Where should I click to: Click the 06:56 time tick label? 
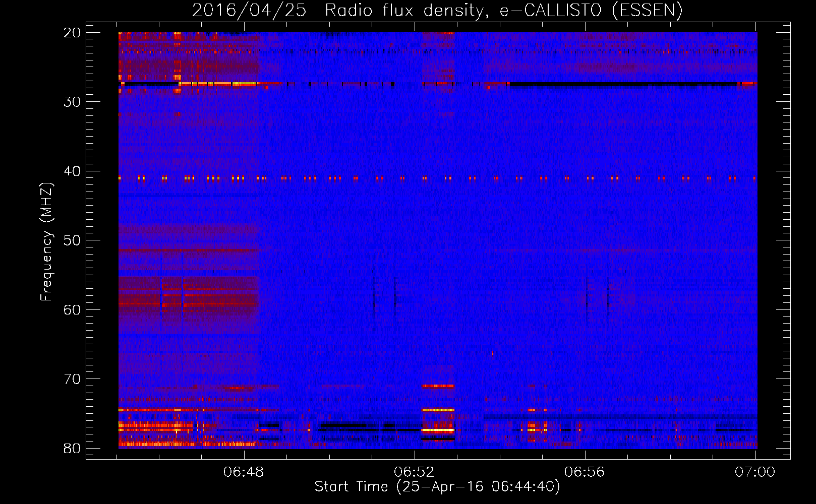tap(585, 472)
